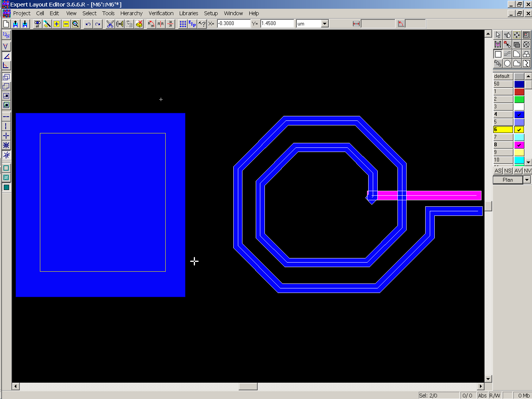Viewport: 532px width, 399px height.
Task: Click the grid dots toolbar icon
Action: [183, 24]
